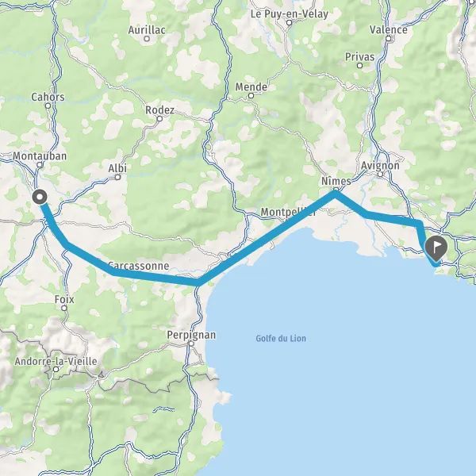Select the Avignon city dot
Image resolution: width=476 pixels, height=476 pixels.
point(380,175)
